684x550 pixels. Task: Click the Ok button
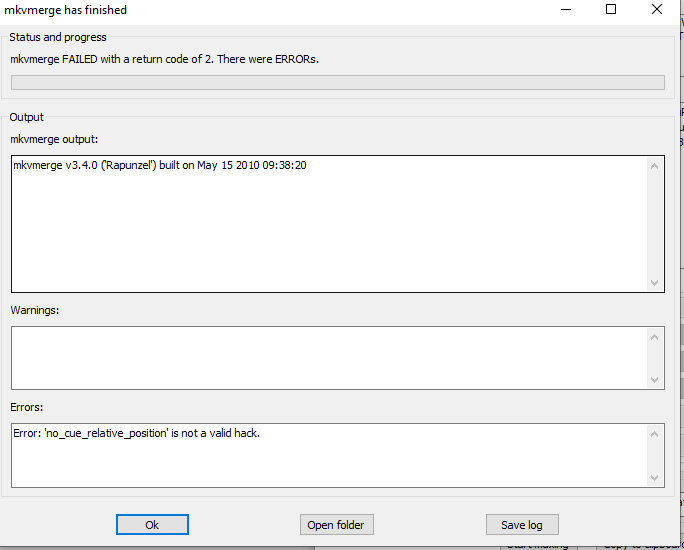pyautogui.click(x=152, y=525)
